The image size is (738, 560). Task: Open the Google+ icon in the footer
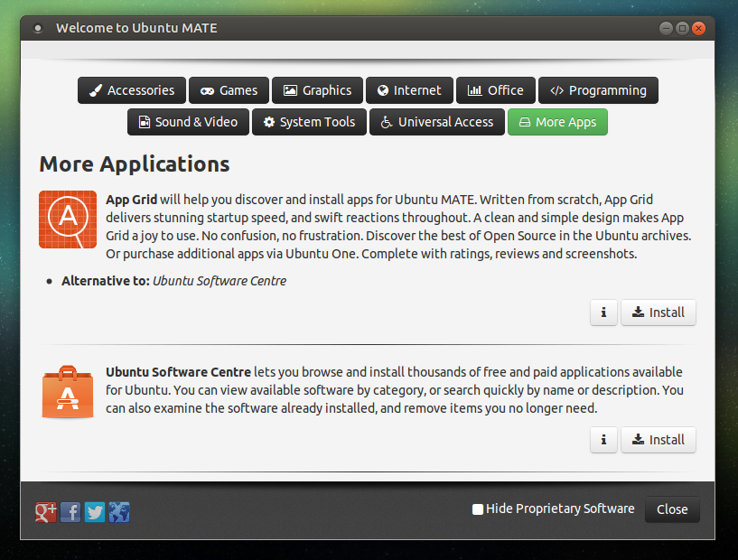coord(45,511)
